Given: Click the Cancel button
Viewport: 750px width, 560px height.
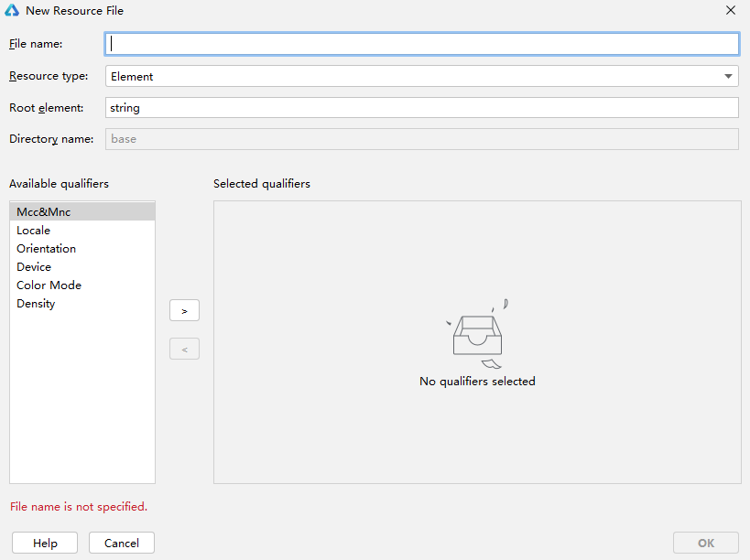Looking at the screenshot, I should coord(122,543).
